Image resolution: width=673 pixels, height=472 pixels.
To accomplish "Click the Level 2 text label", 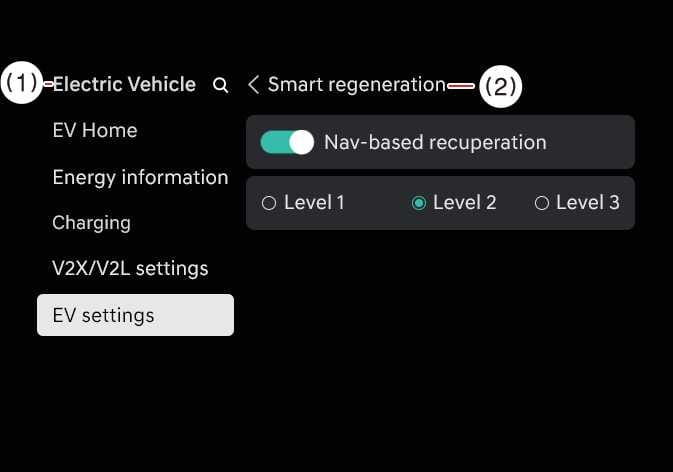I will pyautogui.click(x=464, y=203).
